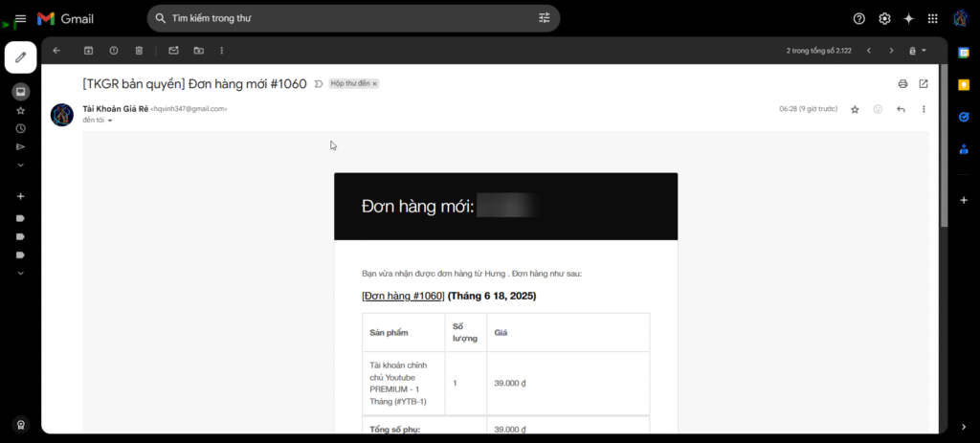Viewport: 980px width, 443px height.
Task: Open Google Keep in the side panel
Action: point(964,85)
